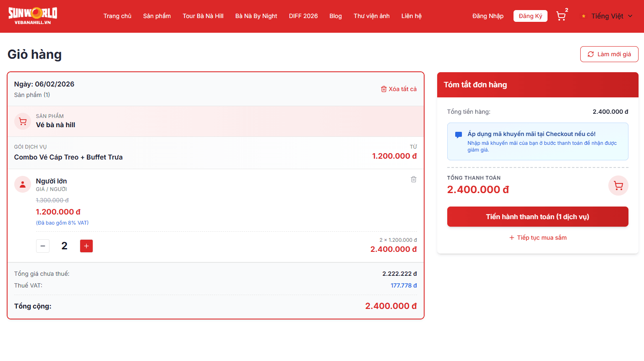Click the Đăng Ký register button
The width and height of the screenshot is (644, 361).
(530, 16)
